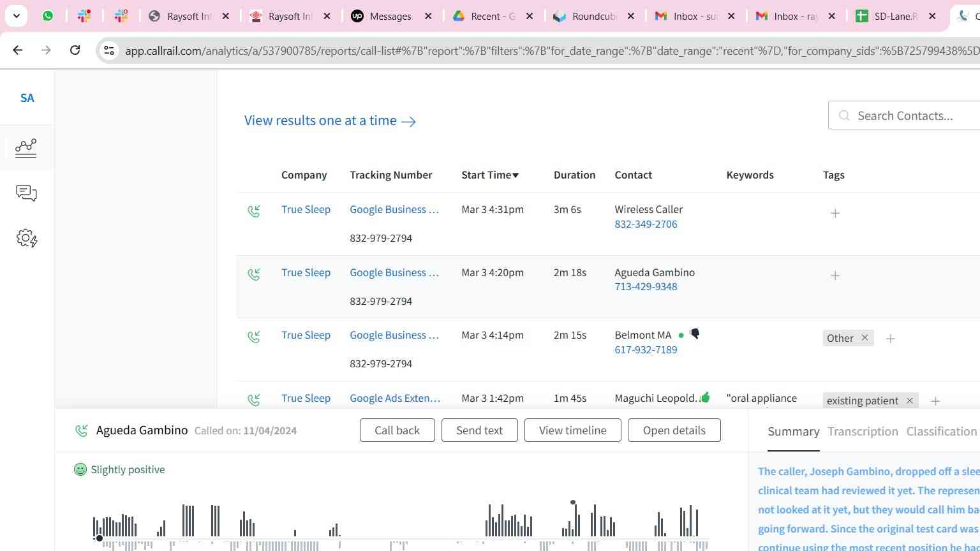The height and width of the screenshot is (551, 980).
Task: Open site information icon in address bar
Action: pos(109,50)
